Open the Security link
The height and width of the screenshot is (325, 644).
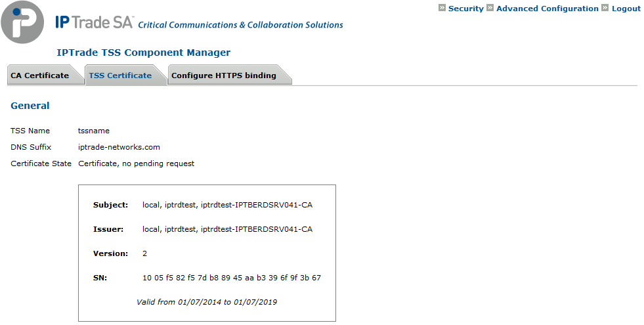click(465, 9)
